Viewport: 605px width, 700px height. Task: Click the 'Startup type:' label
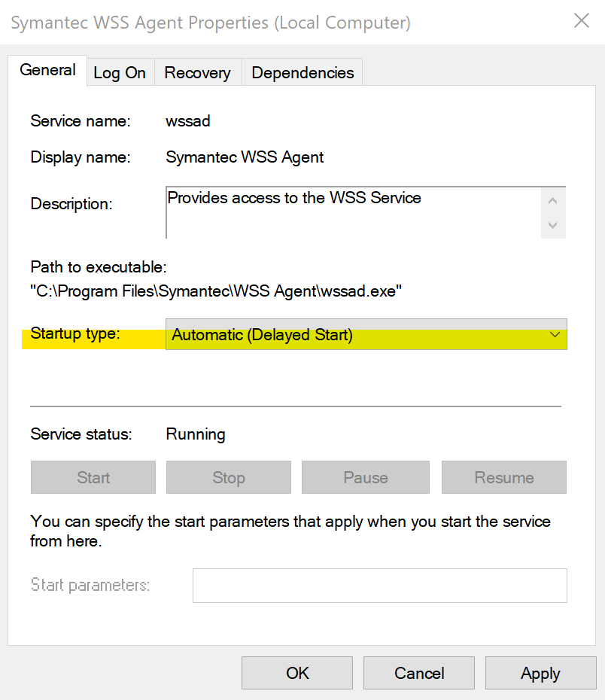click(x=75, y=333)
